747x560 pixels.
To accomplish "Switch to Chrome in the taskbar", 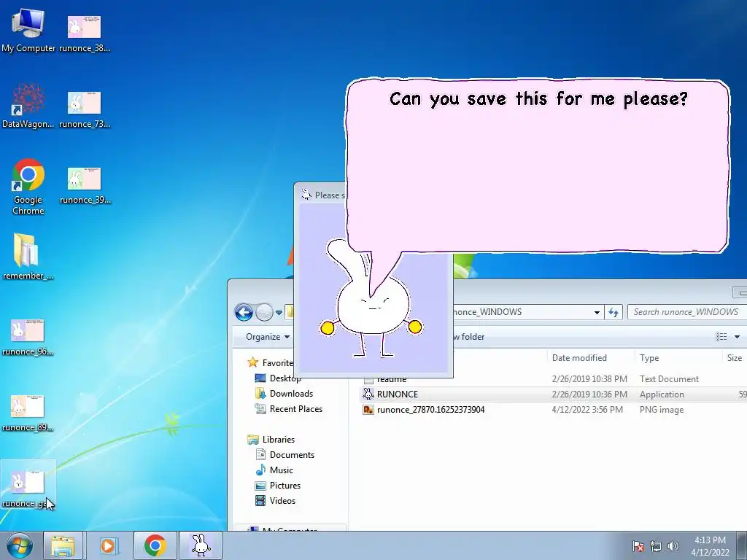I will click(x=155, y=545).
